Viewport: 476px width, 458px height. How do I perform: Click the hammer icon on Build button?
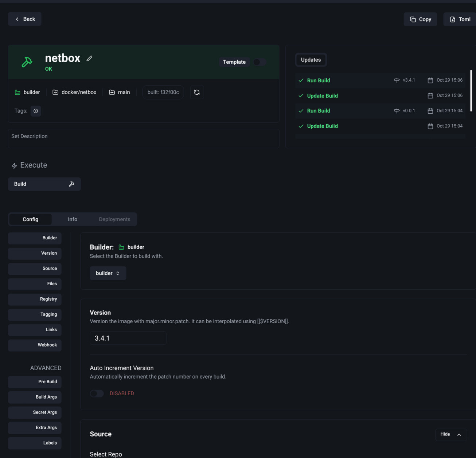71,184
